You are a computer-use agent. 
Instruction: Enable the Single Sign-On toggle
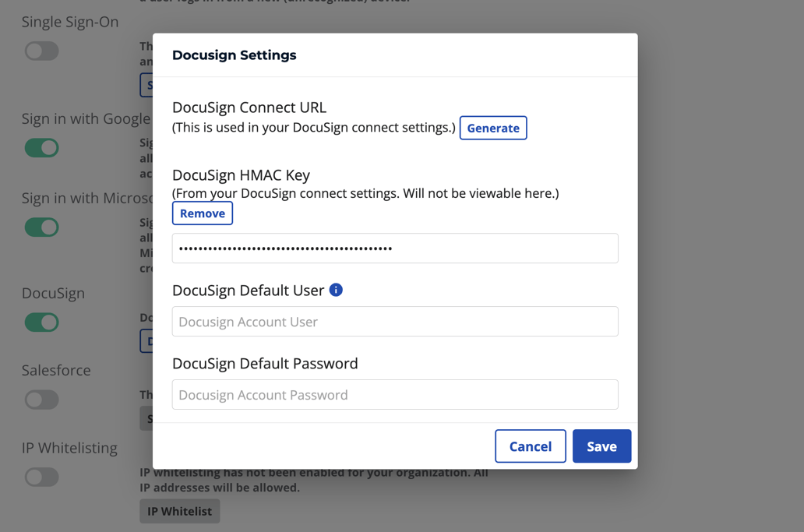click(41, 51)
